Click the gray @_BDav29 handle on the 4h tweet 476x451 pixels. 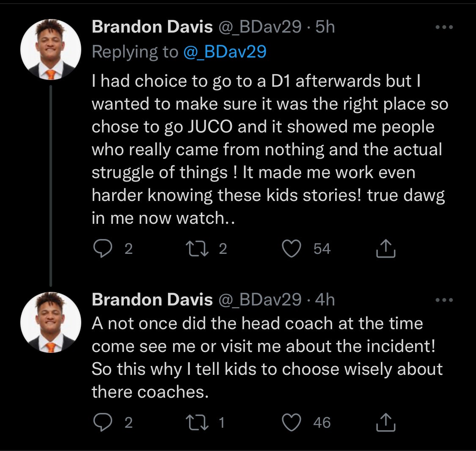coord(260,300)
